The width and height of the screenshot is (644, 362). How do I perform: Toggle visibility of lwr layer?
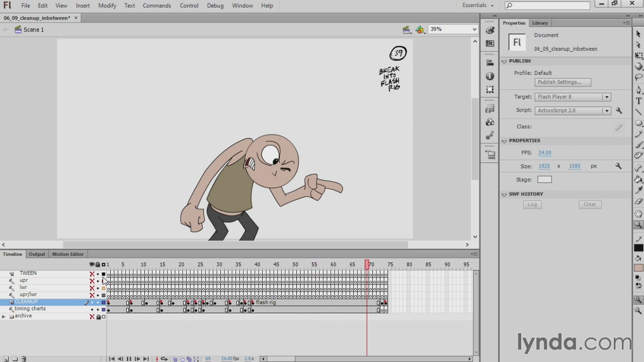(92, 288)
